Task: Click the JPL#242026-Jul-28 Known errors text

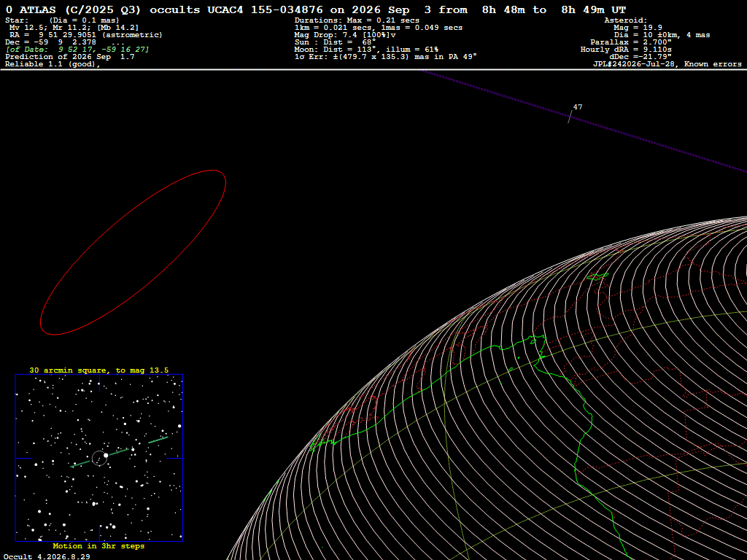Action: (667, 64)
